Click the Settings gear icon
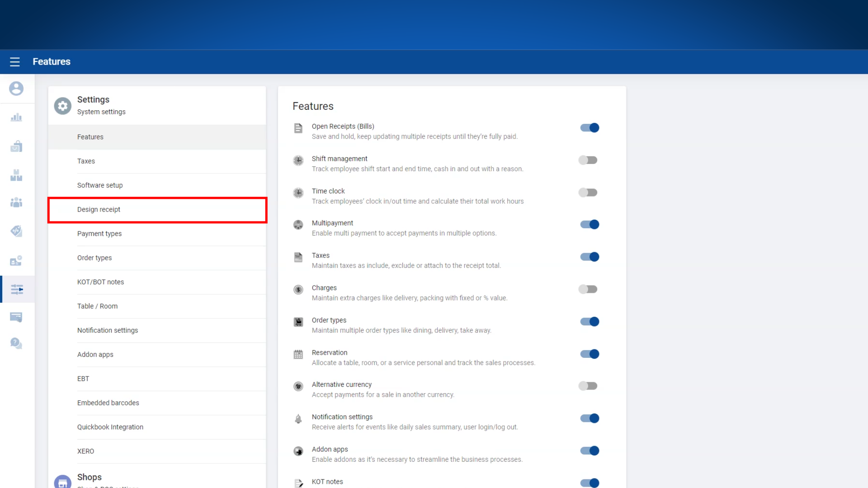The width and height of the screenshot is (868, 488). click(62, 106)
